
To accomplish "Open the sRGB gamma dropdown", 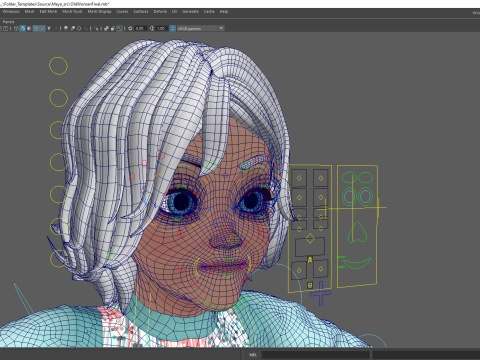I will [x=200, y=28].
